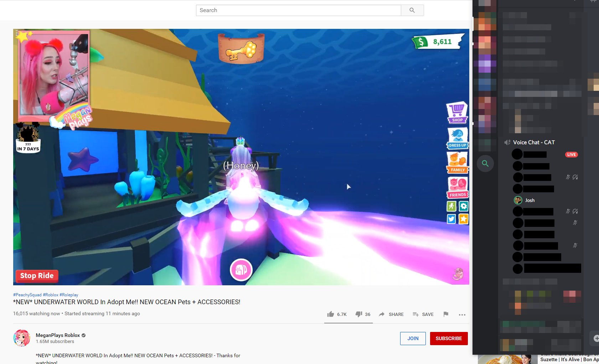Open MeganPlays Roblox channel name link
This screenshot has height=364, width=599.
58,335
